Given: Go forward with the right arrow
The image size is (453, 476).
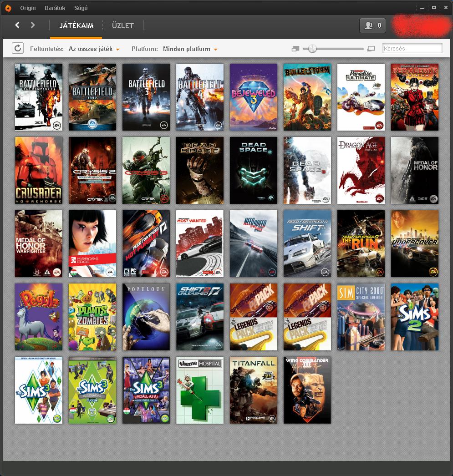Looking at the screenshot, I should pyautogui.click(x=32, y=25).
